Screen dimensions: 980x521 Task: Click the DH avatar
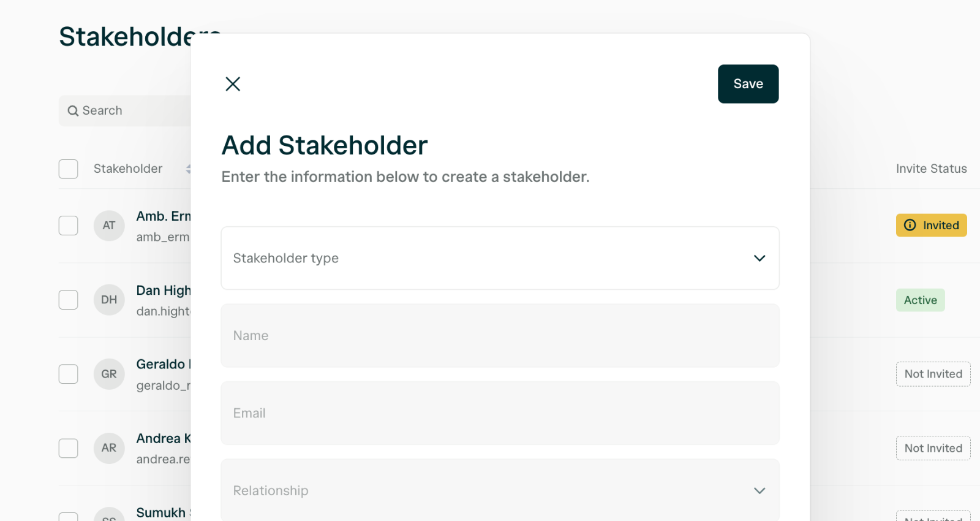click(x=109, y=300)
